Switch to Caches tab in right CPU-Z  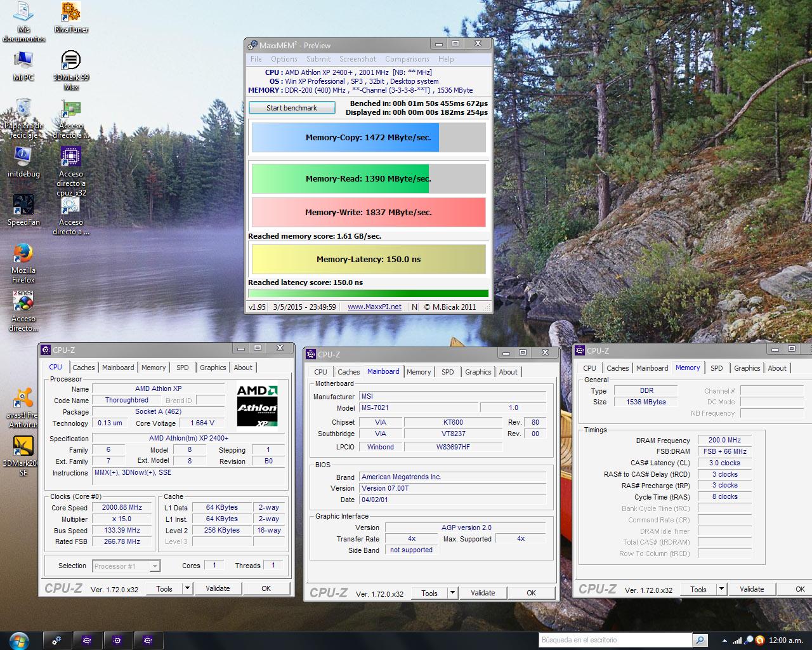click(x=618, y=368)
